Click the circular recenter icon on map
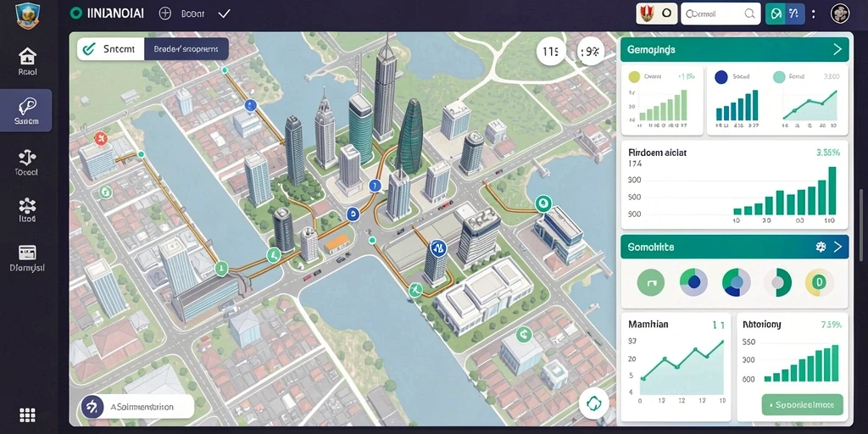Image resolution: width=868 pixels, height=434 pixels. coord(594,403)
